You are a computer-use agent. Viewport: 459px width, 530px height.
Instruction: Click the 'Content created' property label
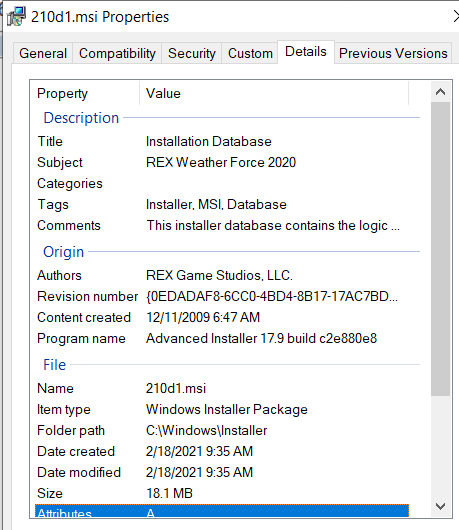[x=84, y=317]
